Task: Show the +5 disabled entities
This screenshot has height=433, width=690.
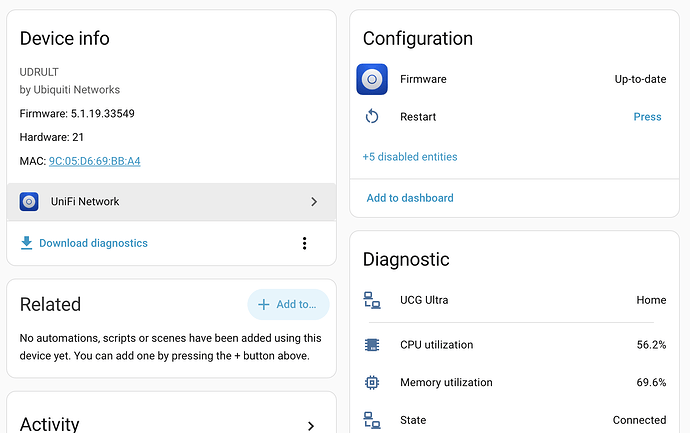Action: (x=410, y=157)
